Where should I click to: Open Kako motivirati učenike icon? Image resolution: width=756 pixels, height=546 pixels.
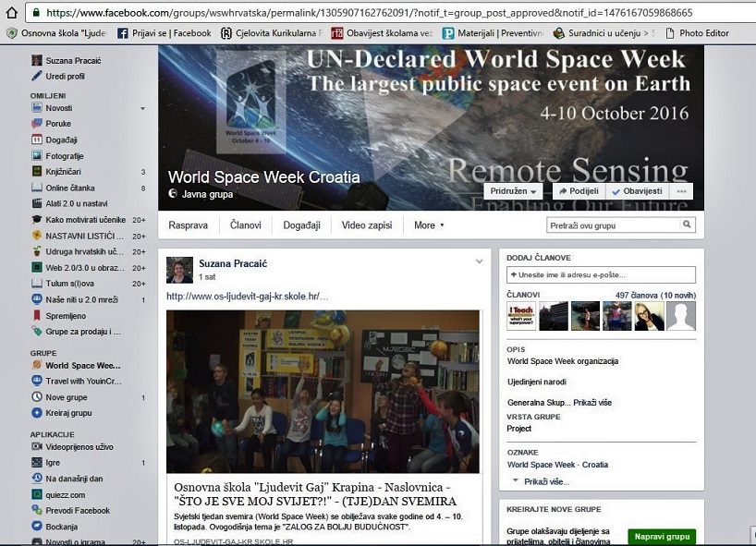tap(37, 219)
